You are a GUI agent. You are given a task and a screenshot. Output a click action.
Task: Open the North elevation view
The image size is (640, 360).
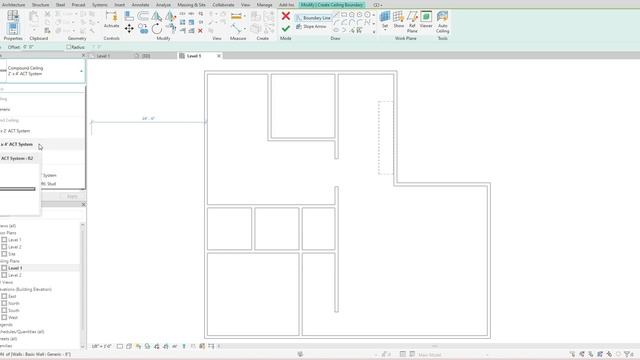pyautogui.click(x=13, y=303)
